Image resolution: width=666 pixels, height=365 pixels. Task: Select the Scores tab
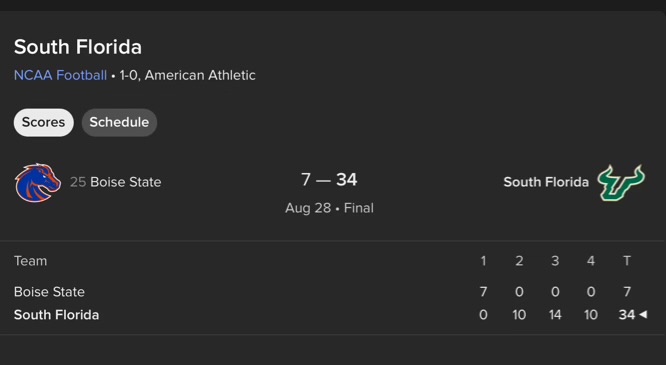pyautogui.click(x=43, y=122)
